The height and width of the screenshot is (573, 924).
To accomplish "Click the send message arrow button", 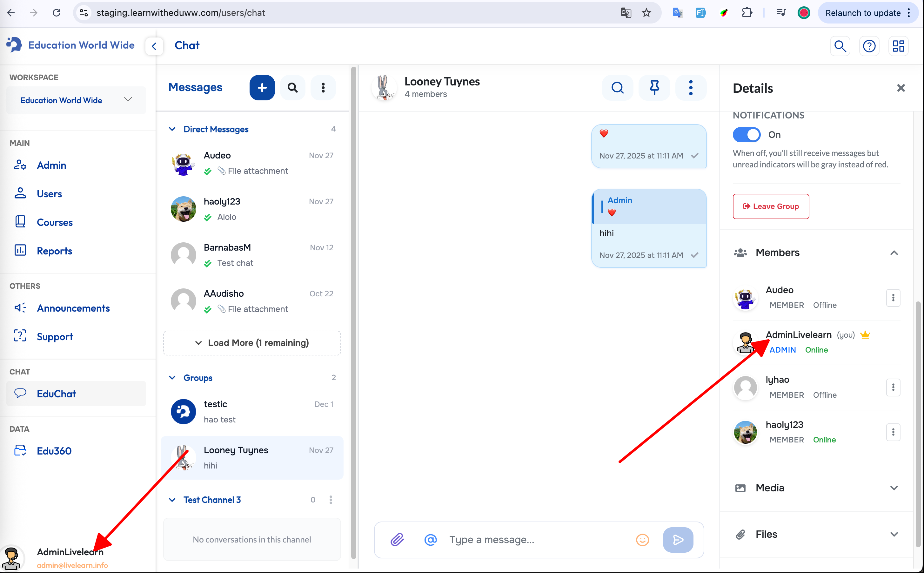I will coord(678,539).
